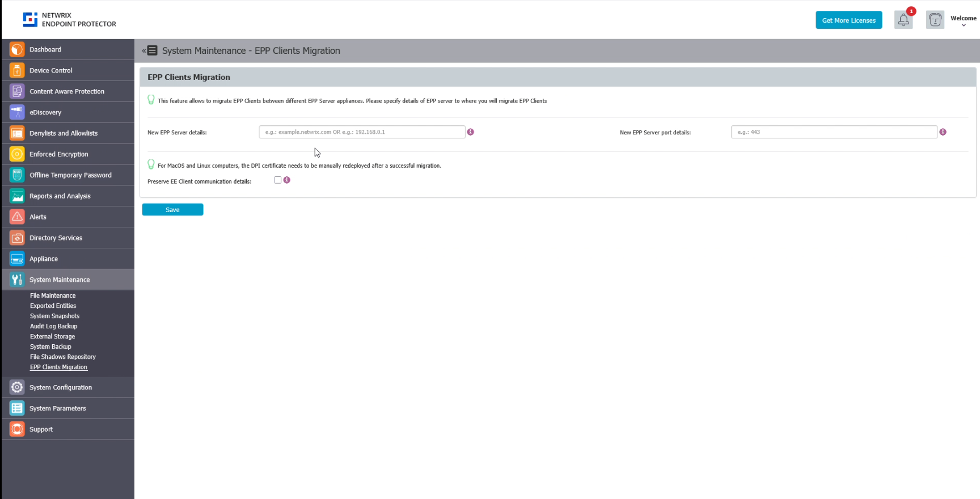Click the New EPP Server port field
The image size is (980, 499).
pyautogui.click(x=834, y=132)
